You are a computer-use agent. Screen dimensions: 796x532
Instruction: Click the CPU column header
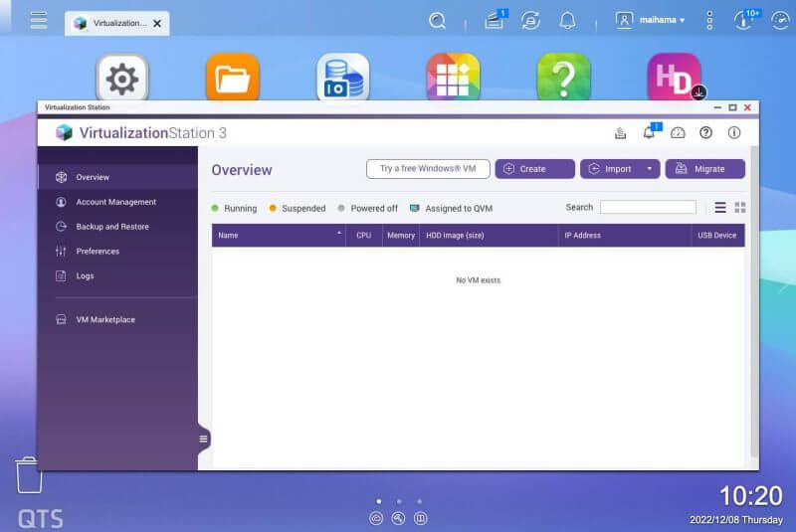tap(364, 236)
